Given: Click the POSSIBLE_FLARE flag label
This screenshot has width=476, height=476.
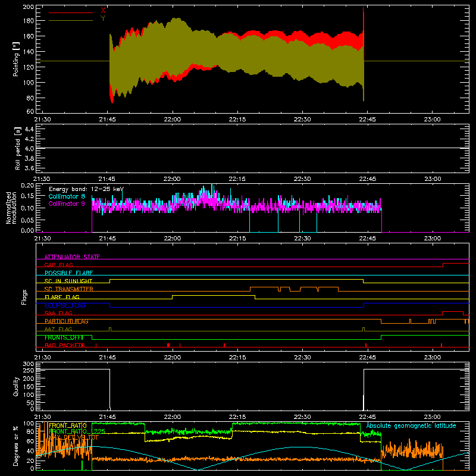Looking at the screenshot, I should click(x=68, y=273).
